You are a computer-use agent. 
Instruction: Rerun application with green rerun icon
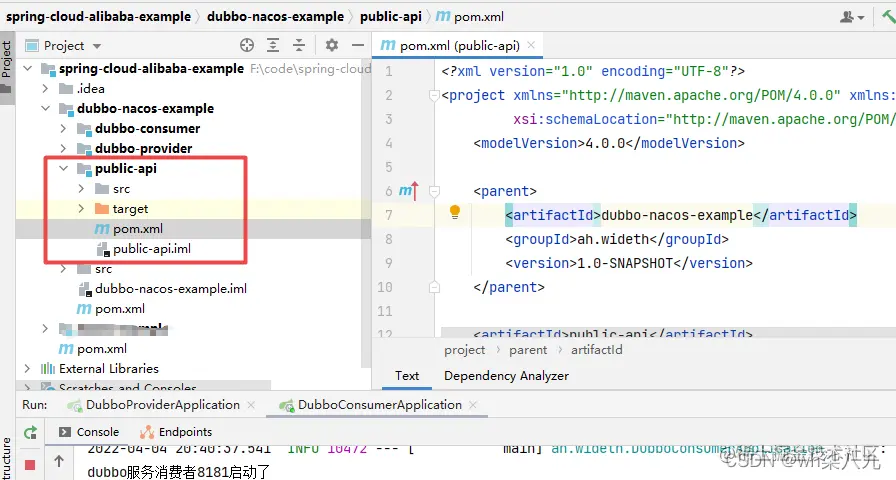pyautogui.click(x=30, y=433)
